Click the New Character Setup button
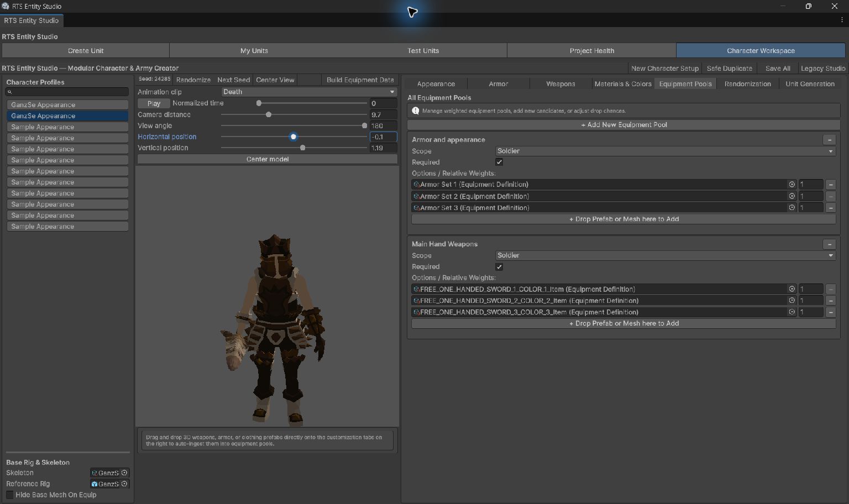849x504 pixels. click(665, 69)
